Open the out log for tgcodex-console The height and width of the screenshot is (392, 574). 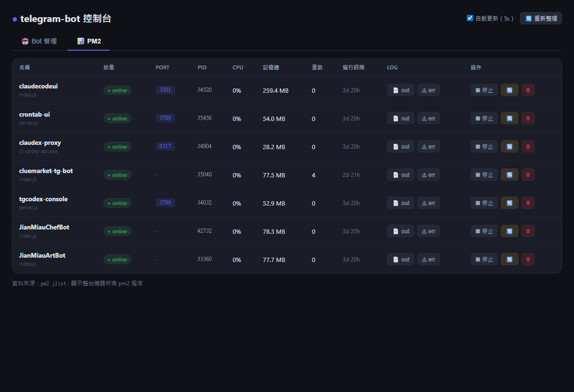(400, 203)
